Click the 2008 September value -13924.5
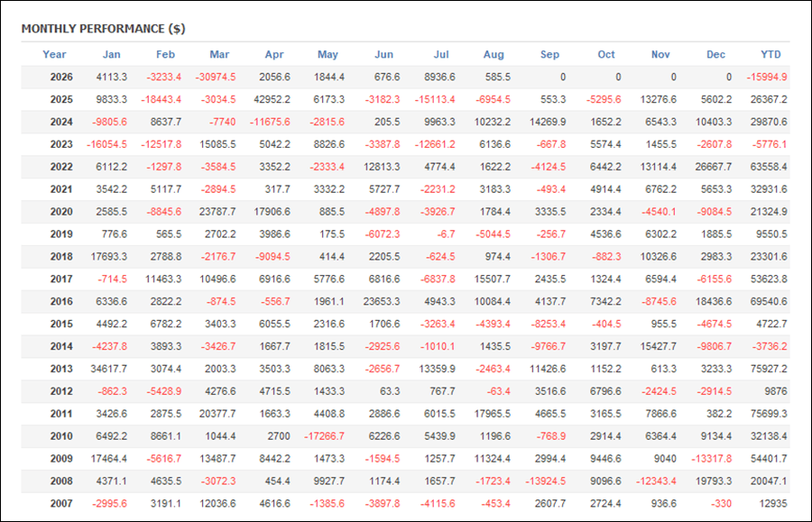This screenshot has width=812, height=522. pyautogui.click(x=546, y=481)
